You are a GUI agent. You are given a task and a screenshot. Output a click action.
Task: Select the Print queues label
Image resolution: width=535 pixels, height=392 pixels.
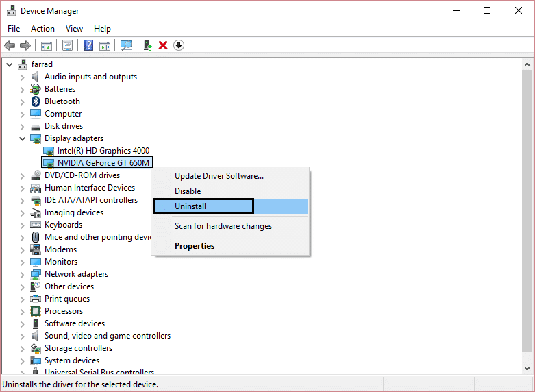67,299
